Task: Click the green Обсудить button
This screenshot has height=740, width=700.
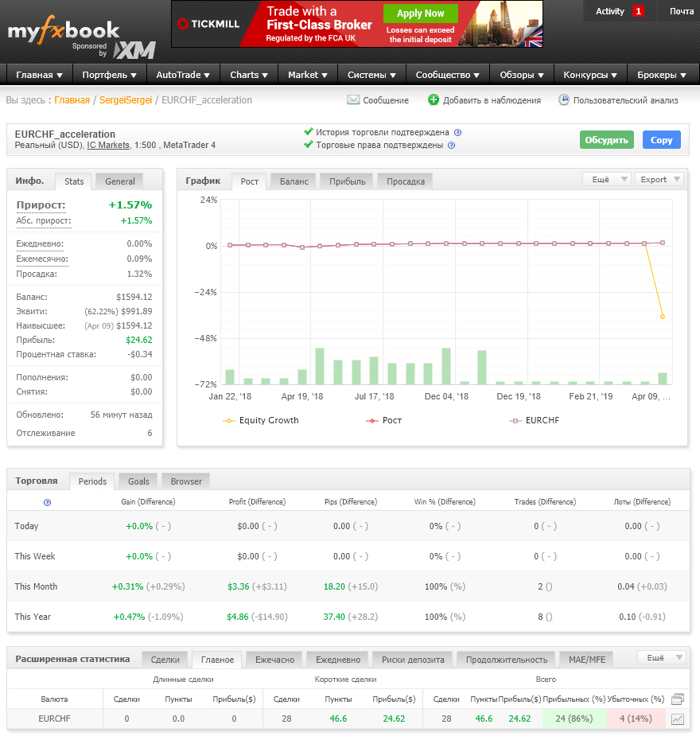Action: (x=607, y=140)
